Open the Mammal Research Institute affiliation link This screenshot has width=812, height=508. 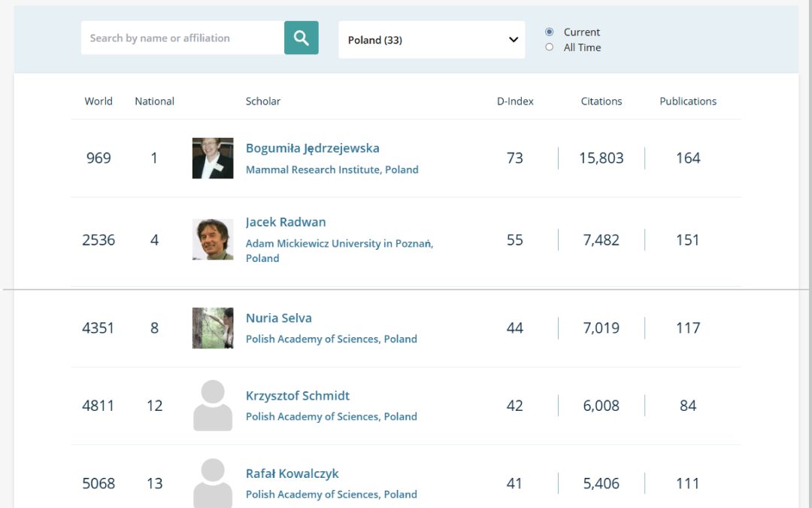click(x=332, y=169)
